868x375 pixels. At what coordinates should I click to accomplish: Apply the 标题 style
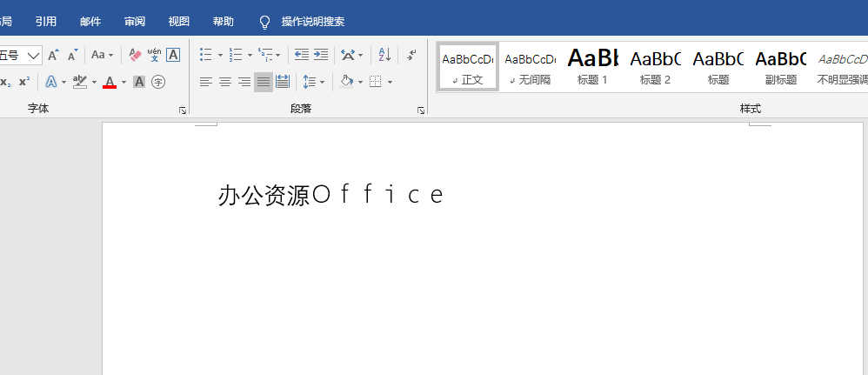(718, 66)
